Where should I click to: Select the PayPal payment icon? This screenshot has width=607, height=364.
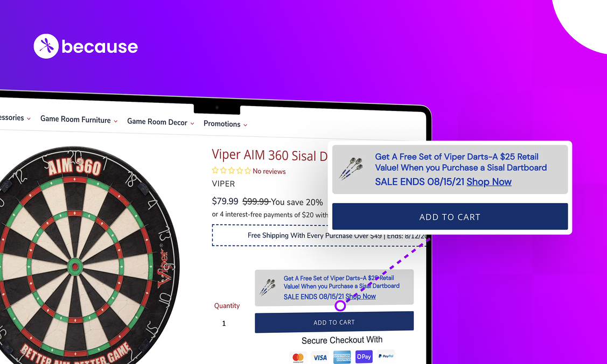click(x=386, y=356)
